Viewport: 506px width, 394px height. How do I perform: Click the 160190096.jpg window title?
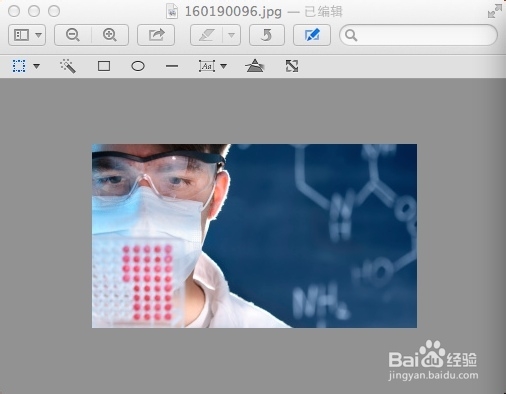233,12
